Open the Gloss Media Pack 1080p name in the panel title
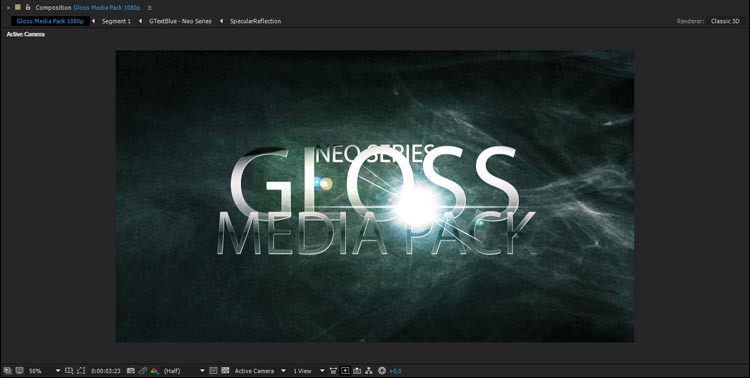Screen dimensions: 750x378 tap(107, 8)
